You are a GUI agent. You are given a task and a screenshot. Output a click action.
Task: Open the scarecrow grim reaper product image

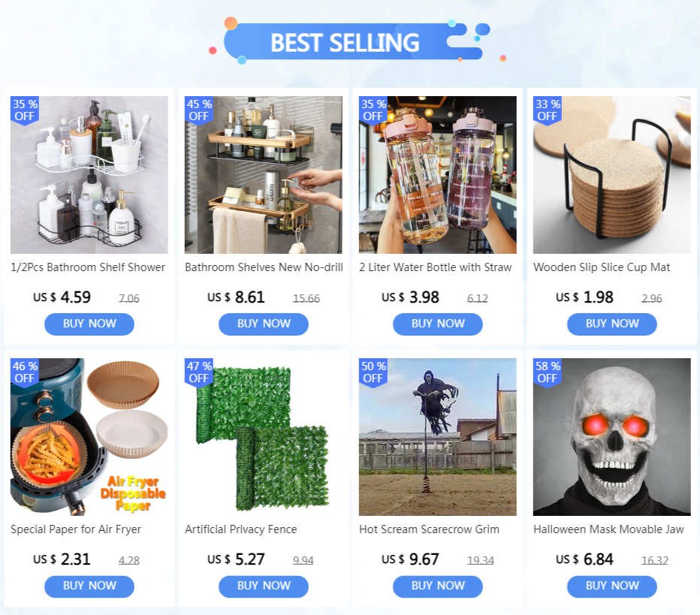tap(437, 437)
